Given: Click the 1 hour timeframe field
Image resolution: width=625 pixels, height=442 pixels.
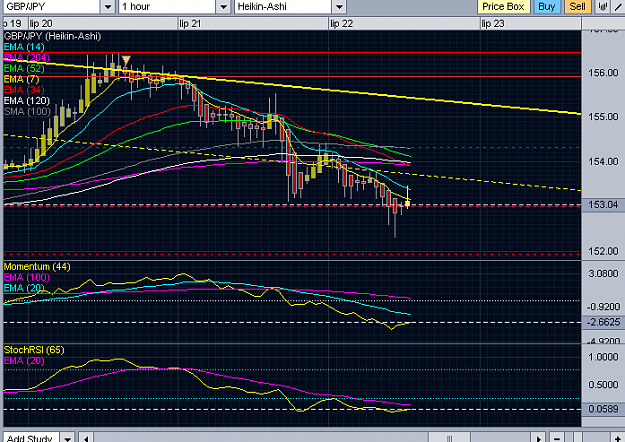Looking at the screenshot, I should (x=167, y=7).
